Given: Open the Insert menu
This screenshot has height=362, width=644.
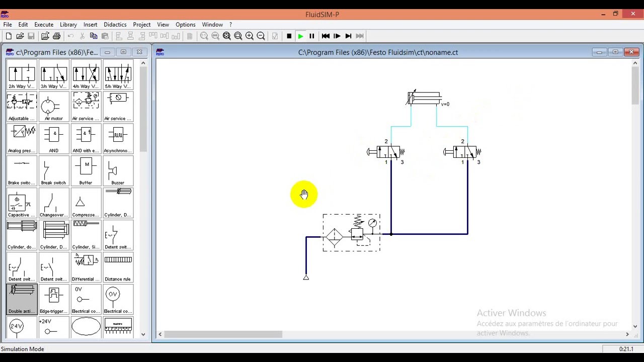Looking at the screenshot, I should click(91, 25).
